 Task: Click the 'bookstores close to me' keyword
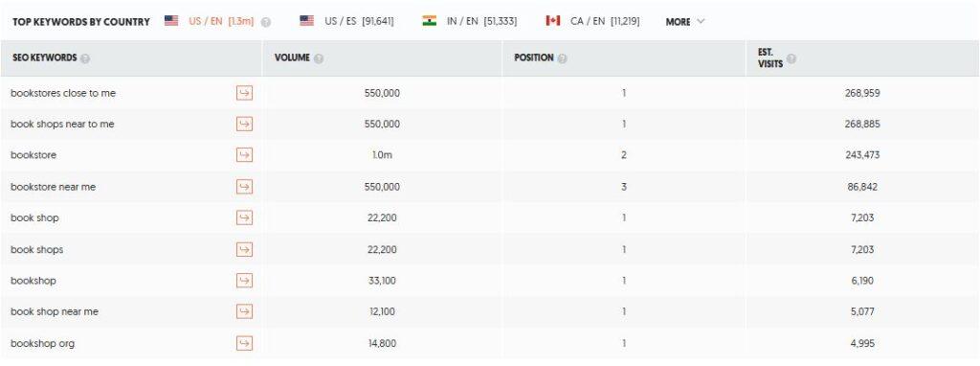[x=63, y=93]
